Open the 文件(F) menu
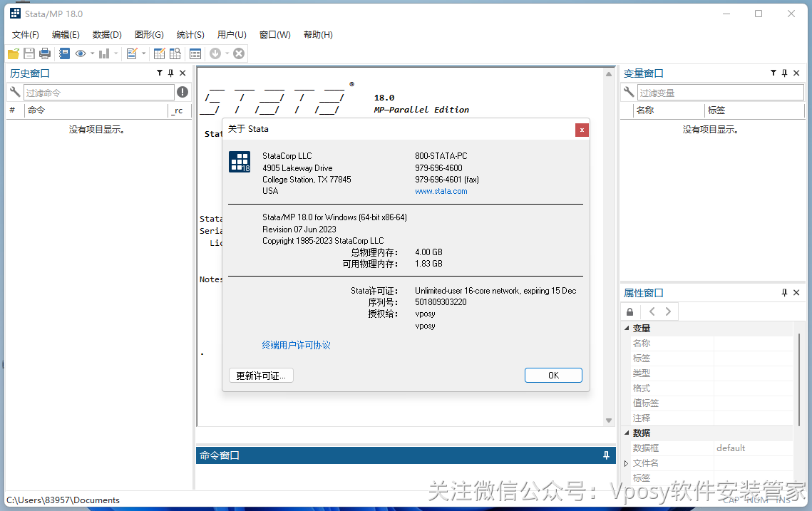 (x=26, y=35)
